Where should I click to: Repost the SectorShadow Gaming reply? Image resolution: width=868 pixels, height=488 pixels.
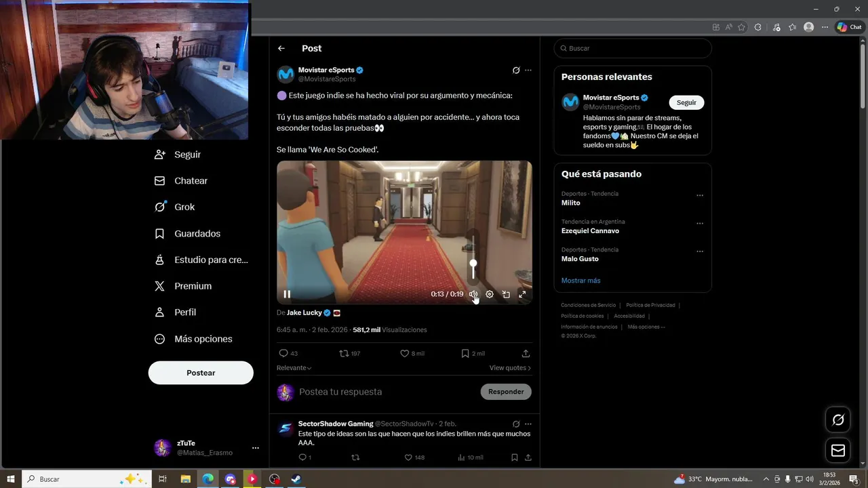(x=355, y=457)
